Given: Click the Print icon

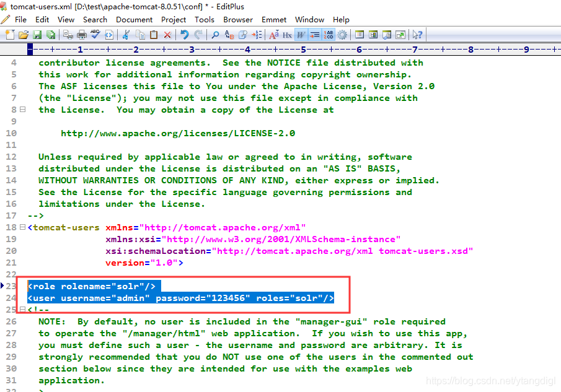Looking at the screenshot, I should coord(82,35).
